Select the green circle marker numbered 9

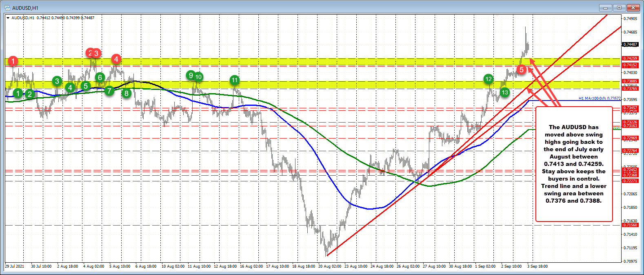[x=190, y=75]
